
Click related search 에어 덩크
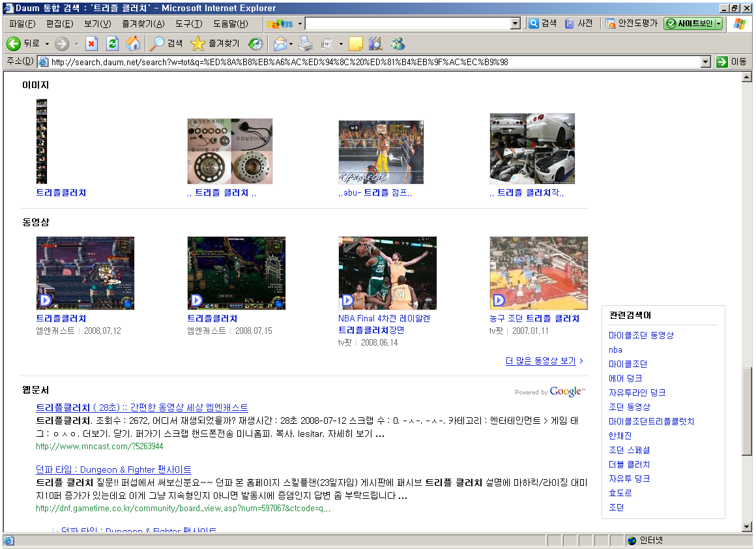click(625, 378)
